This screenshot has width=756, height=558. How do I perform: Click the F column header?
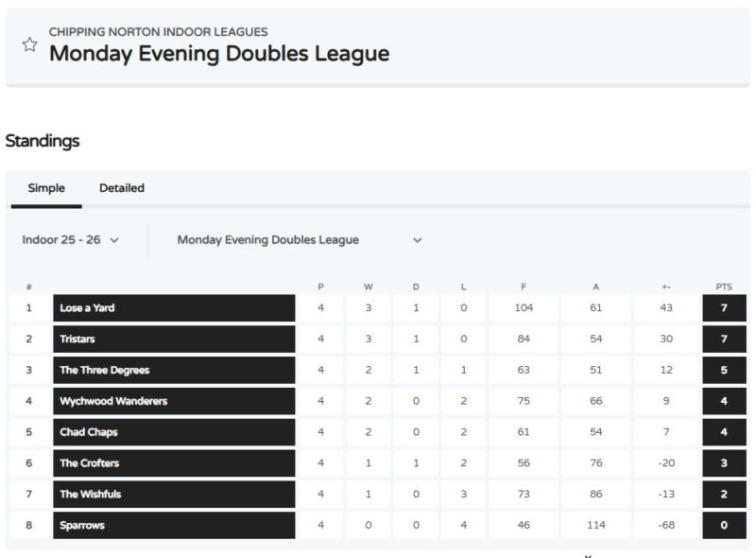pos(524,287)
